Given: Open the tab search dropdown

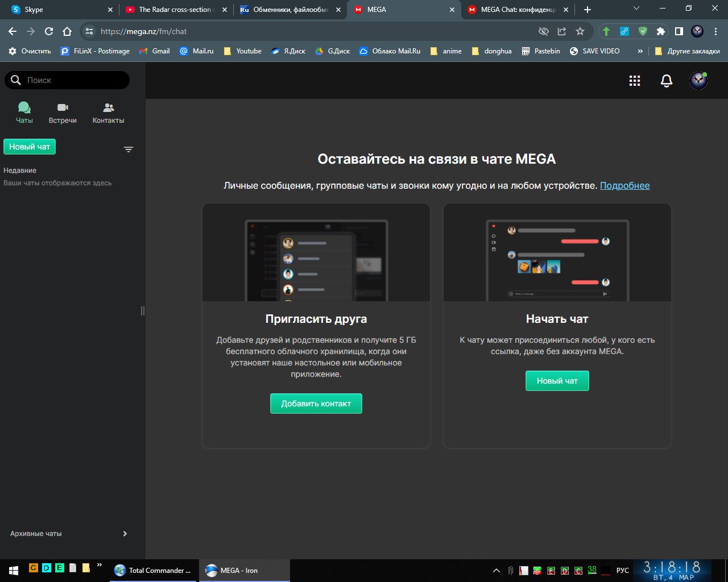Looking at the screenshot, I should (x=636, y=8).
